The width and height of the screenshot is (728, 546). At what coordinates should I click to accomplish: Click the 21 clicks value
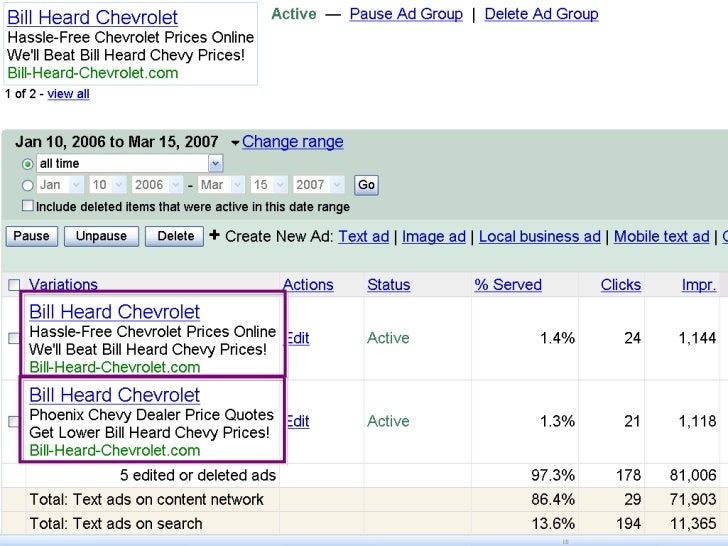point(632,421)
